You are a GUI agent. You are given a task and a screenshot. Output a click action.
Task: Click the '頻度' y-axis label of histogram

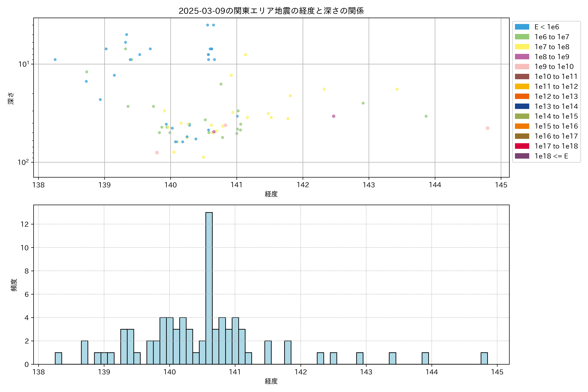click(14, 285)
